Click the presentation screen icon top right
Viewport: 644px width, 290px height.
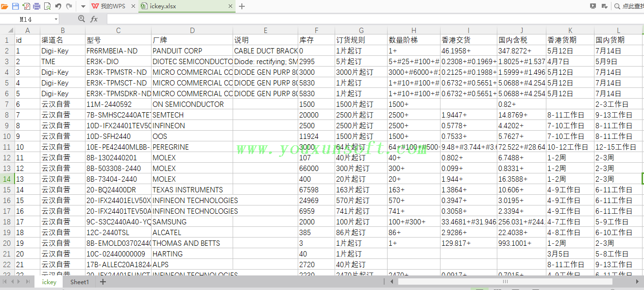click(x=593, y=6)
